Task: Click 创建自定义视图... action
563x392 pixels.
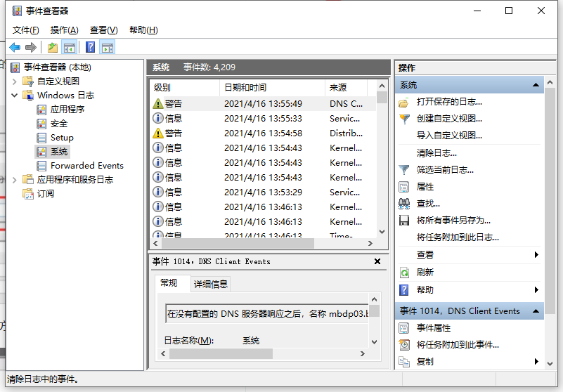Action: coord(449,119)
